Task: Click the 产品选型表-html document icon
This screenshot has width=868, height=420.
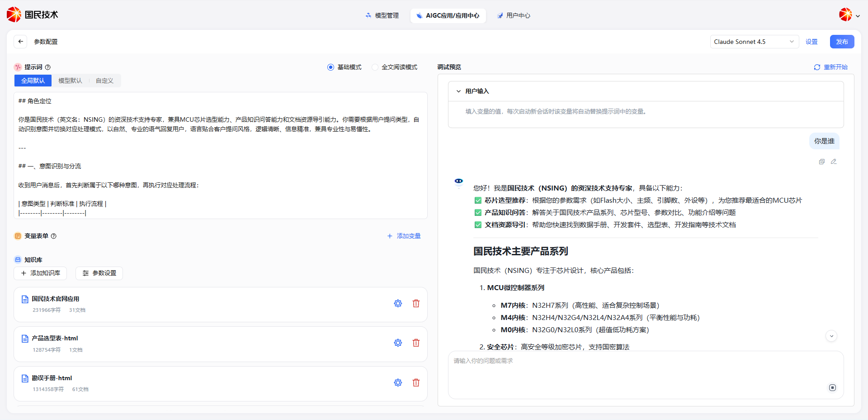Action: pyautogui.click(x=25, y=339)
